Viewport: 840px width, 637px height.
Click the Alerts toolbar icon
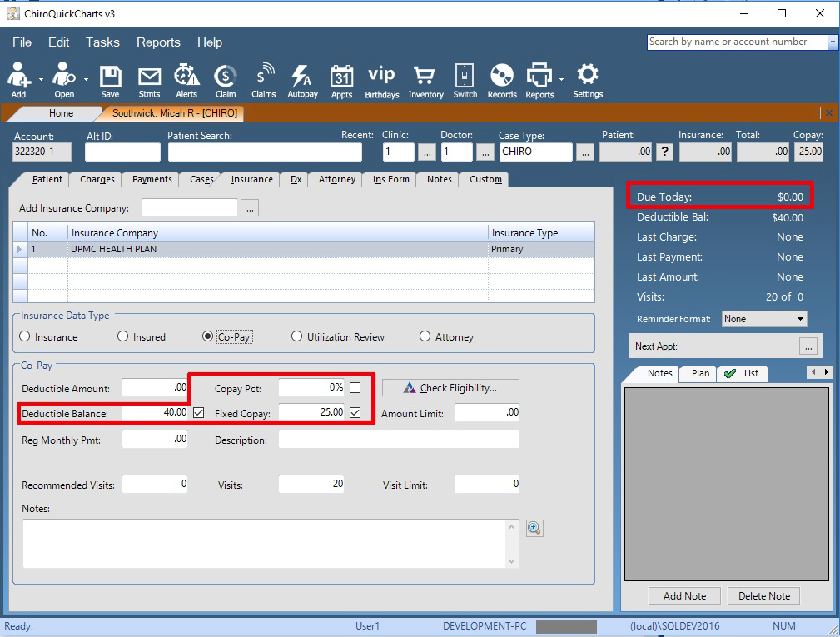pyautogui.click(x=186, y=81)
